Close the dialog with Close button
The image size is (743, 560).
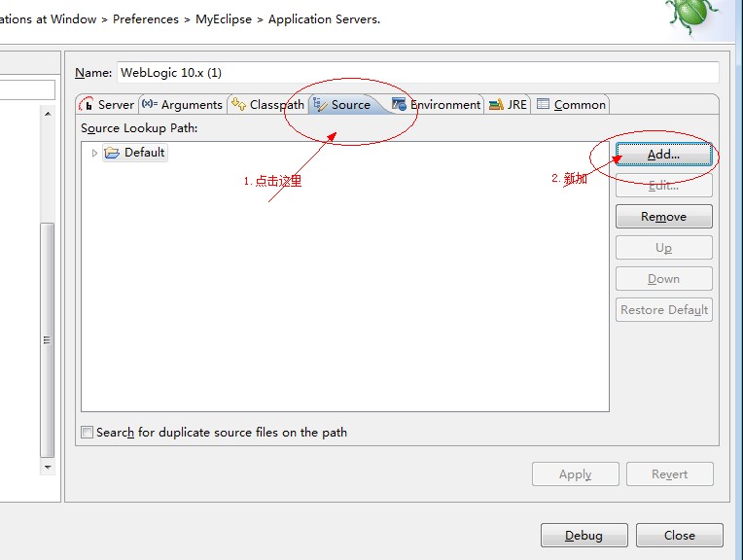tap(680, 536)
